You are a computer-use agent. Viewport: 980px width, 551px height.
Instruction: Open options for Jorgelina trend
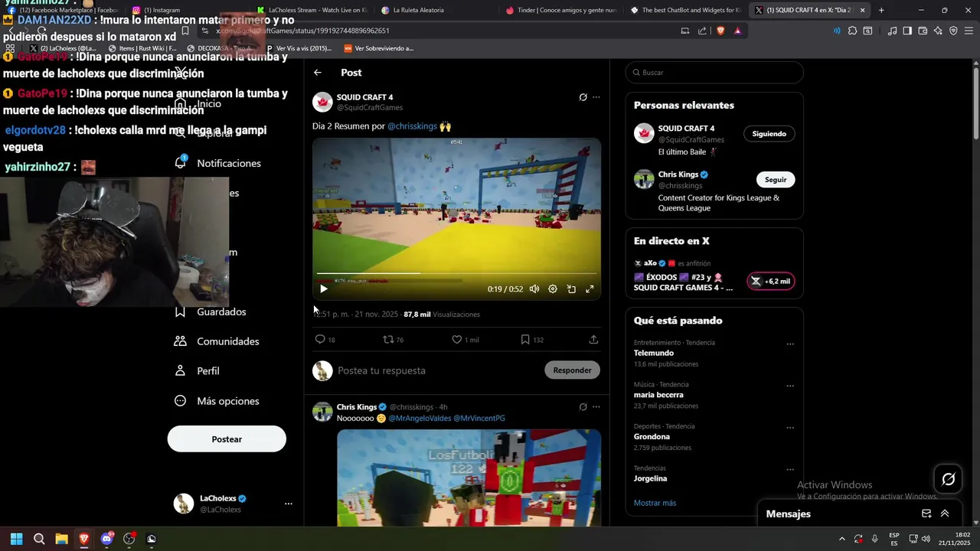[790, 470]
